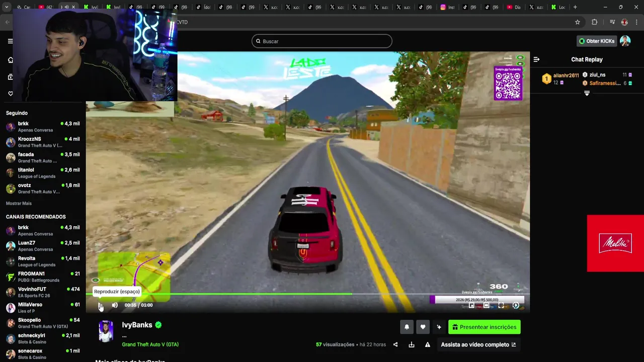The height and width of the screenshot is (362, 644).
Task: Bookmark this page with the star icon
Action: (x=578, y=22)
